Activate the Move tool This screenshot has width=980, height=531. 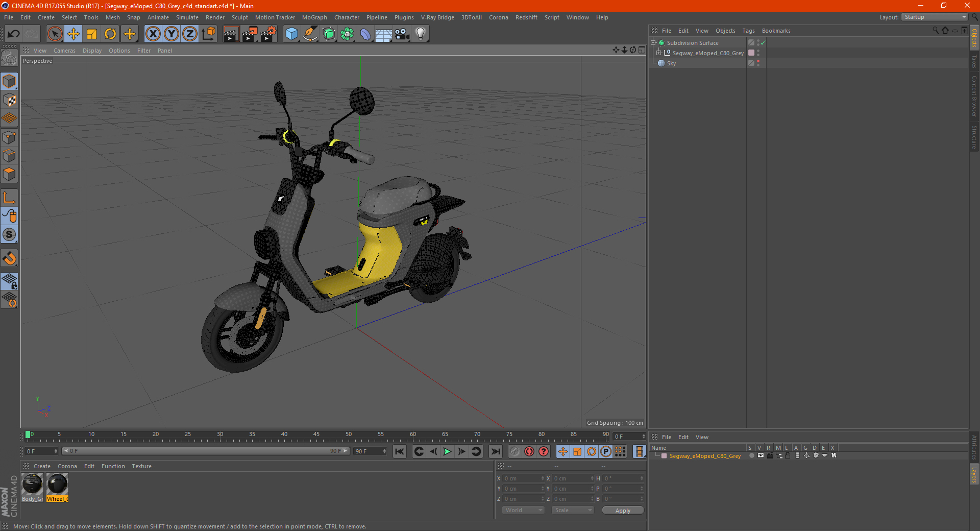pyautogui.click(x=73, y=34)
